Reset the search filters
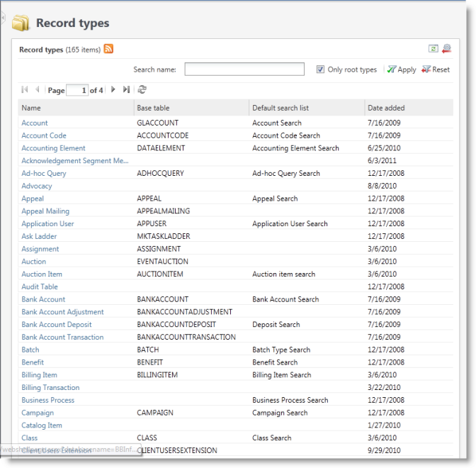The width and height of the screenshot is (476, 468). tap(436, 69)
